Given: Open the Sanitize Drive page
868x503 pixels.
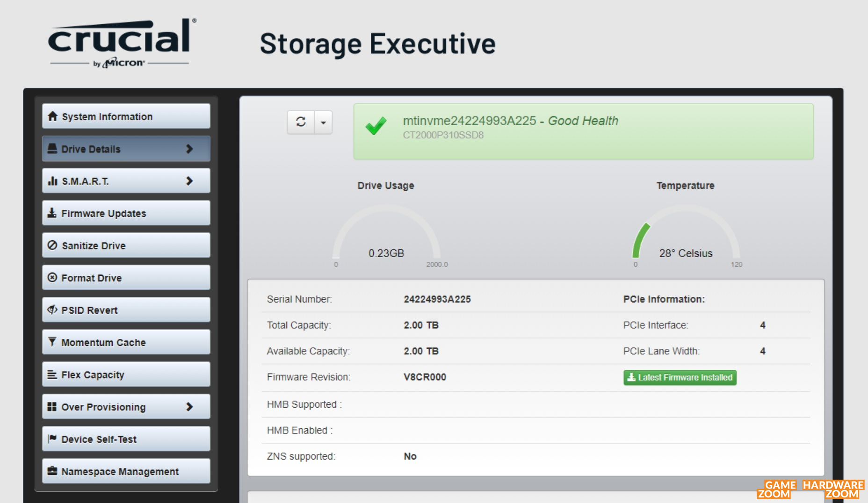Looking at the screenshot, I should (126, 245).
